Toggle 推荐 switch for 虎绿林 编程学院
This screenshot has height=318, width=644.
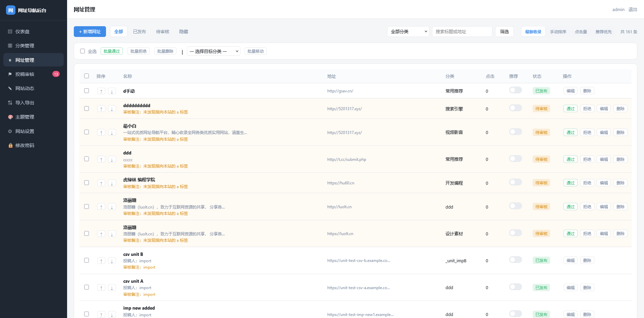516,182
